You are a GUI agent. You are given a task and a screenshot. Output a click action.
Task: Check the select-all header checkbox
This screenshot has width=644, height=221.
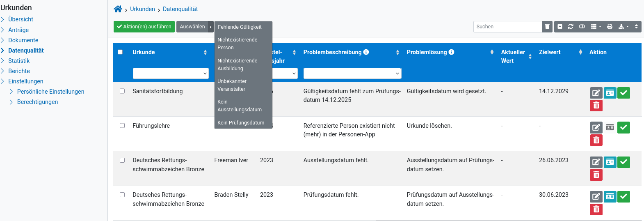click(x=120, y=52)
